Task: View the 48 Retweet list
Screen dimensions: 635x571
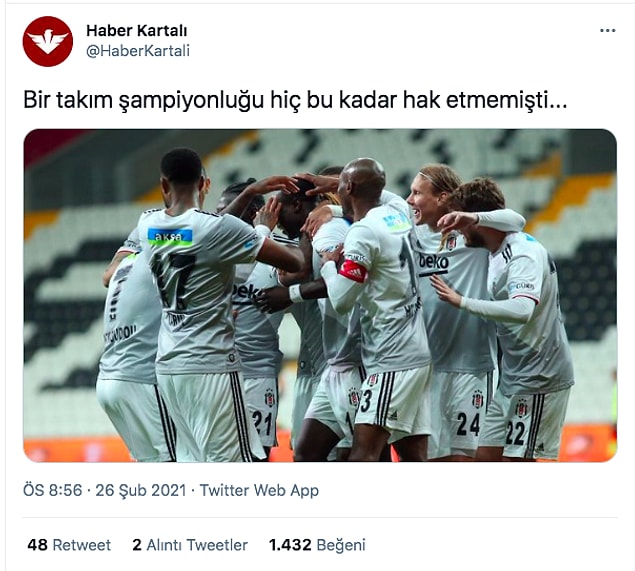Action: coord(69,545)
